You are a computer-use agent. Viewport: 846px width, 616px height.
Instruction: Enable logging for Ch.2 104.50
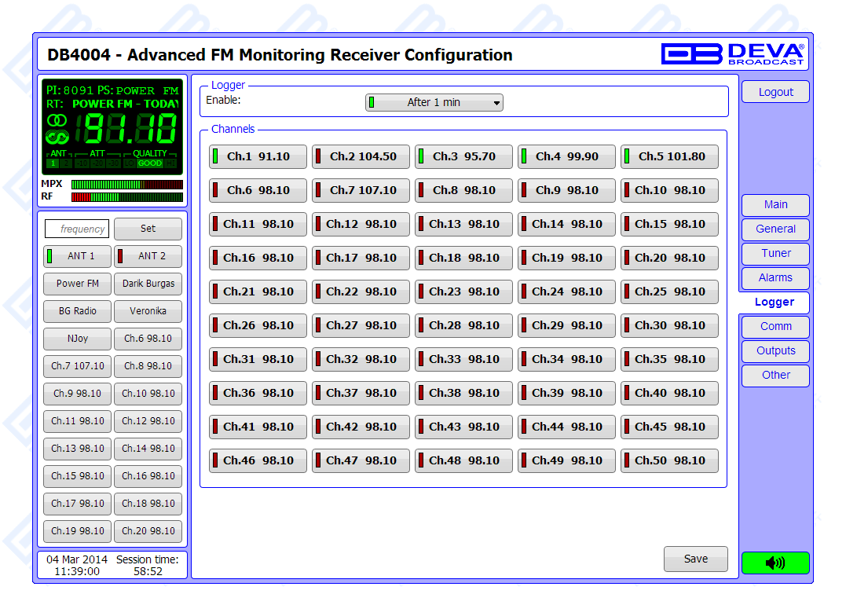click(361, 157)
